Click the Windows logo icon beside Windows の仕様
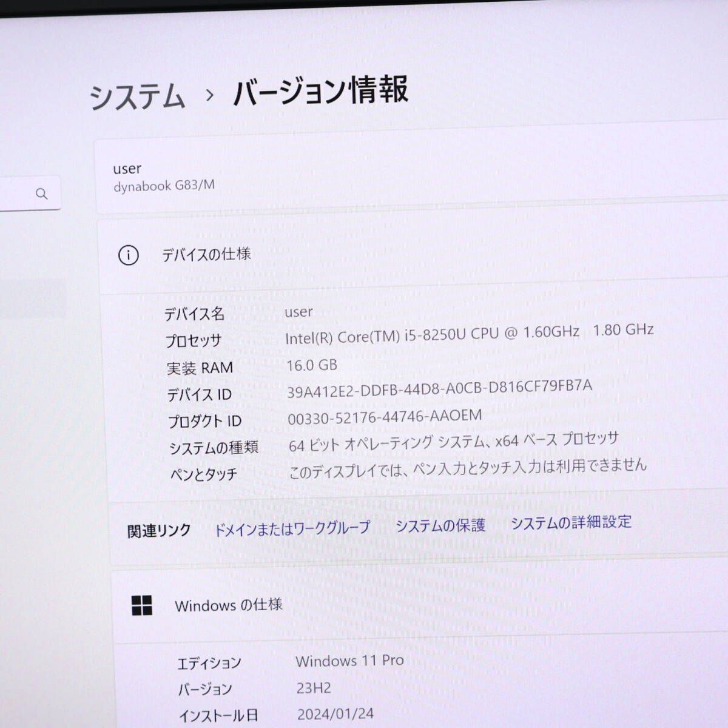Screen dimensions: 728x728 pos(142,605)
